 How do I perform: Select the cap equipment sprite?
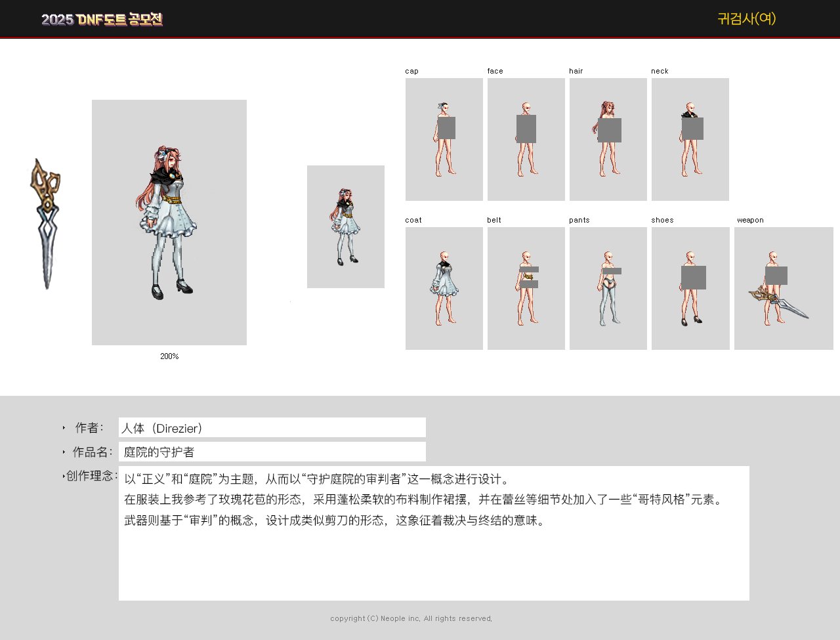[x=444, y=139]
